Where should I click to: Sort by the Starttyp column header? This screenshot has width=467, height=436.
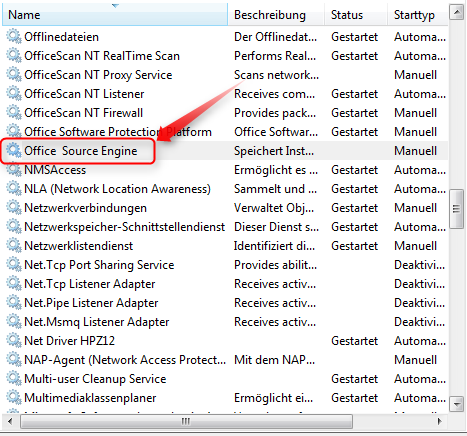(418, 15)
